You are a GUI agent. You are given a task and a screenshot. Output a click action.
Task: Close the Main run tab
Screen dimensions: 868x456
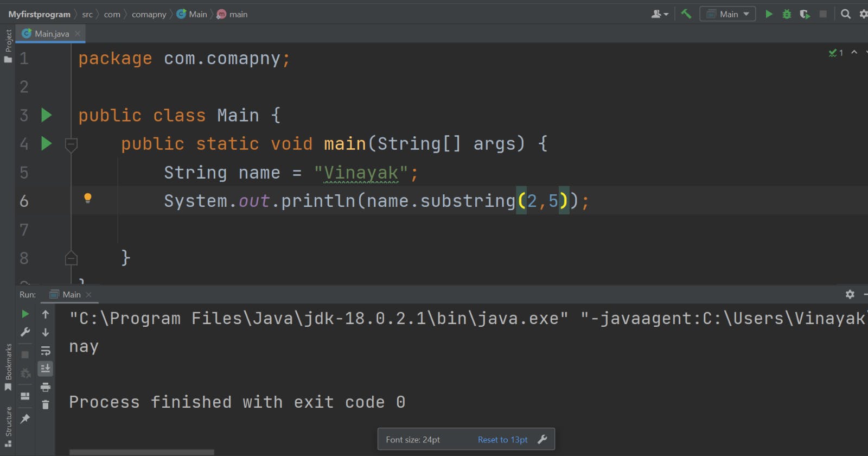[88, 295]
